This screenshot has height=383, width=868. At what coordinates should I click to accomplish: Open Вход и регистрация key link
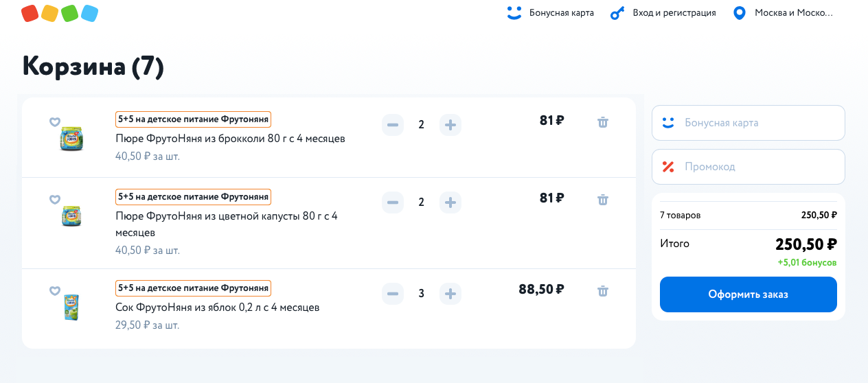coord(663,12)
